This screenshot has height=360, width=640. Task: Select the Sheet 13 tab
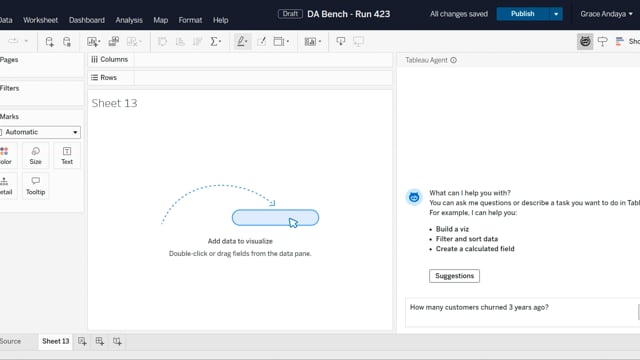[x=56, y=341]
